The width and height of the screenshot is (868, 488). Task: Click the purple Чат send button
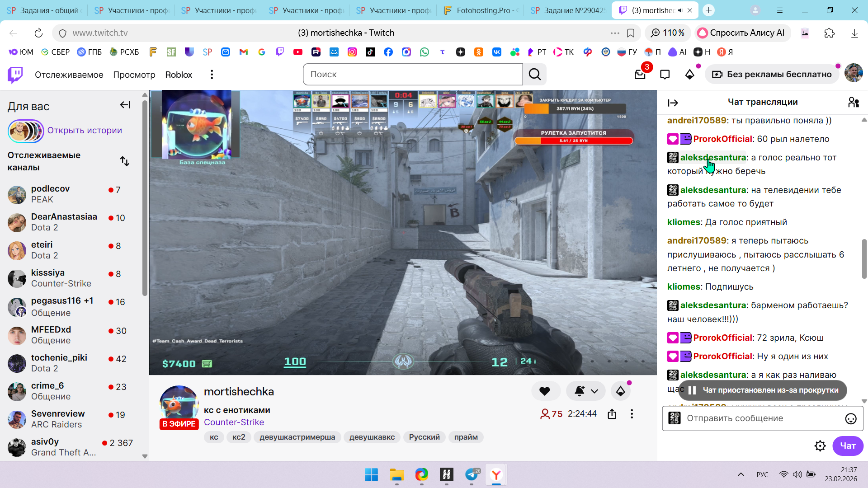coord(847,446)
